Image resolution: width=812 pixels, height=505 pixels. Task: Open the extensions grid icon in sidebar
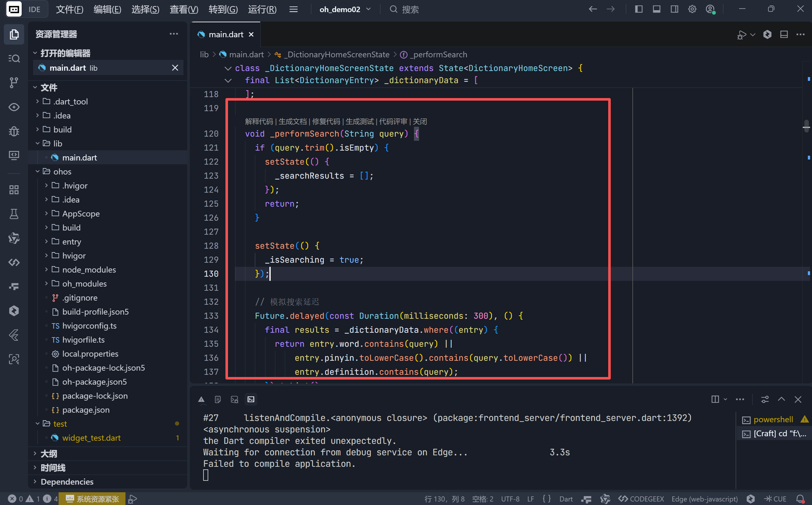point(14,190)
